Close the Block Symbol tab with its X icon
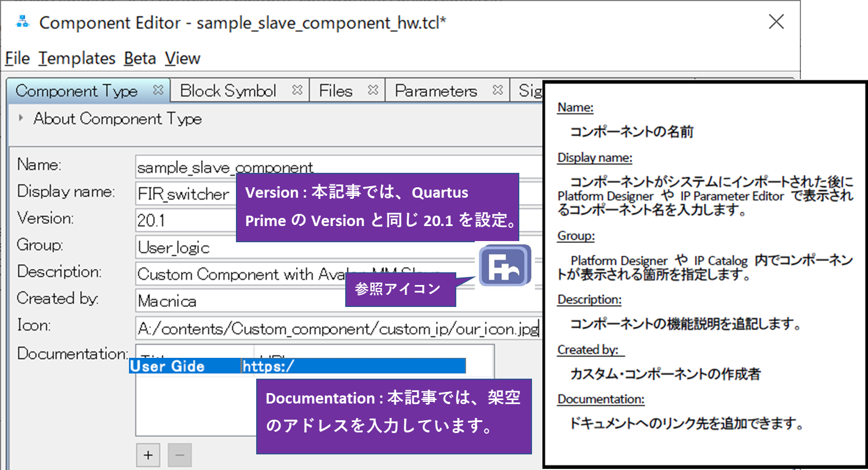Screen dimensions: 868x470 coord(298,90)
